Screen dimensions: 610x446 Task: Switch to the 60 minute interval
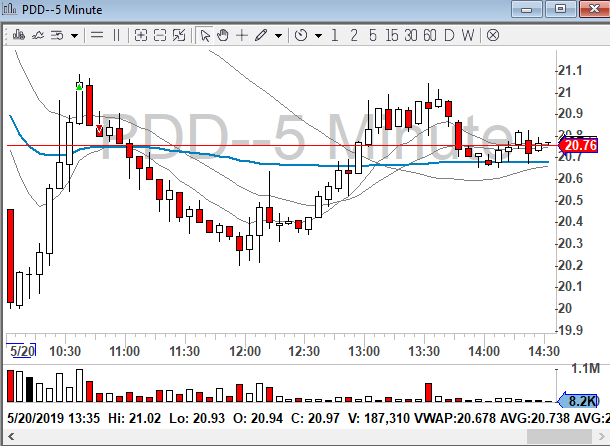click(430, 36)
